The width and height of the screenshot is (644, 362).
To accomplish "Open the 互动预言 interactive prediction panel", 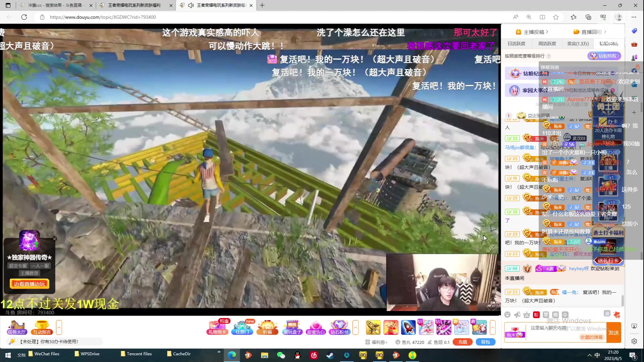I will [x=41, y=327].
